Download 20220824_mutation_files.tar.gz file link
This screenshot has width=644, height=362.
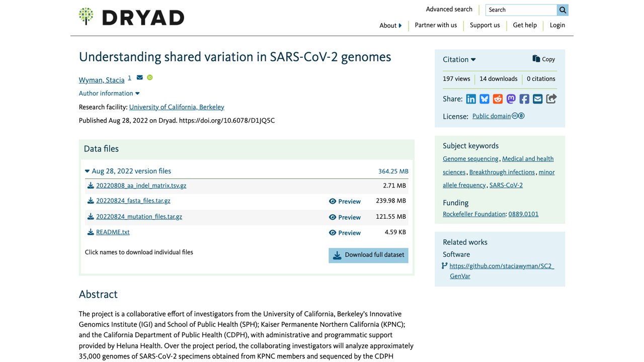tap(139, 217)
